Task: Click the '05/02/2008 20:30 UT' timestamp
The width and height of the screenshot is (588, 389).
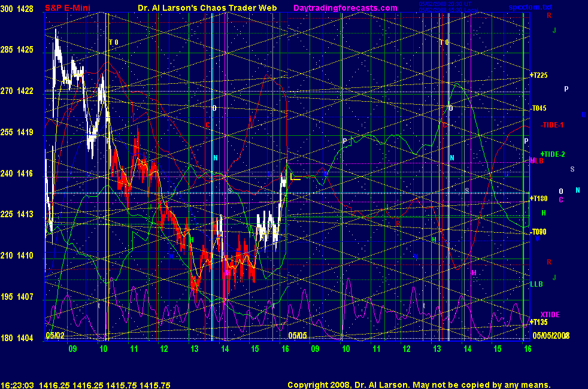Action: coord(445,4)
